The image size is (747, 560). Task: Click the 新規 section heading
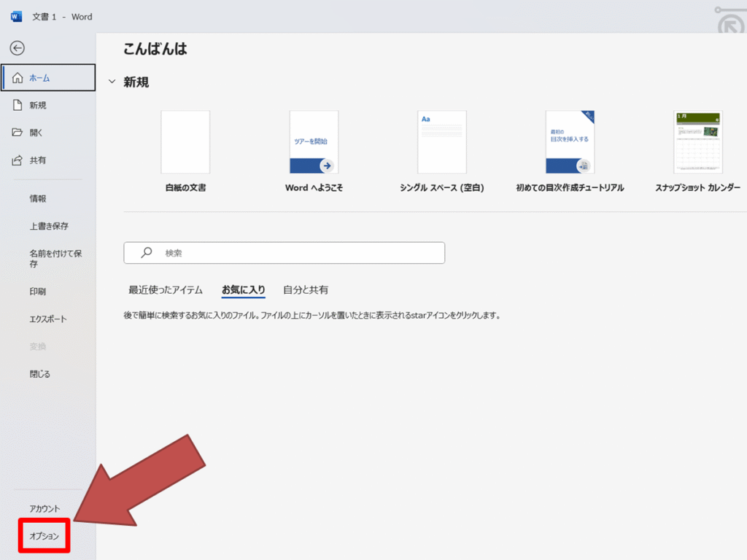(x=136, y=82)
